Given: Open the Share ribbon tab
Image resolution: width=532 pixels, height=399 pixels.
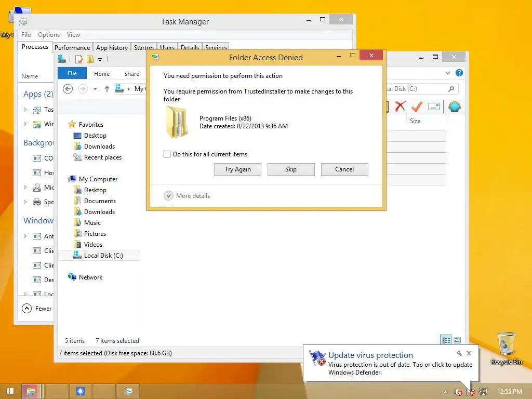Looking at the screenshot, I should click(131, 74).
